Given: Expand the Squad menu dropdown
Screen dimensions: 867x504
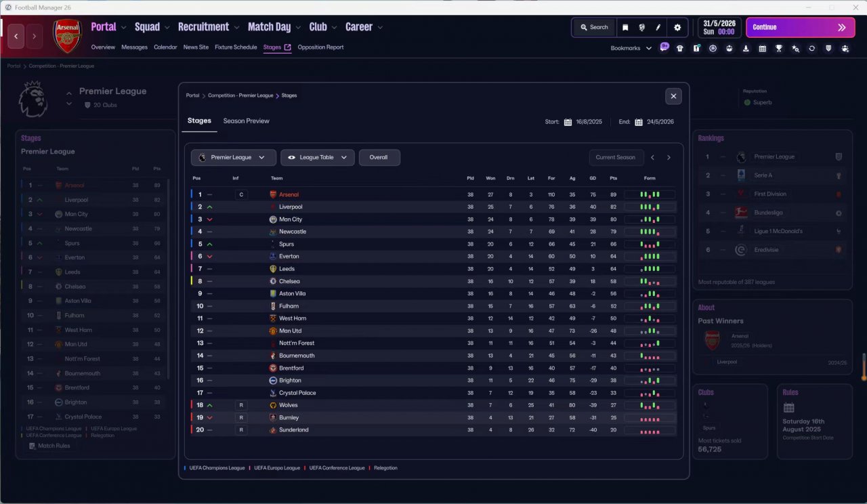Looking at the screenshot, I should click(167, 28).
